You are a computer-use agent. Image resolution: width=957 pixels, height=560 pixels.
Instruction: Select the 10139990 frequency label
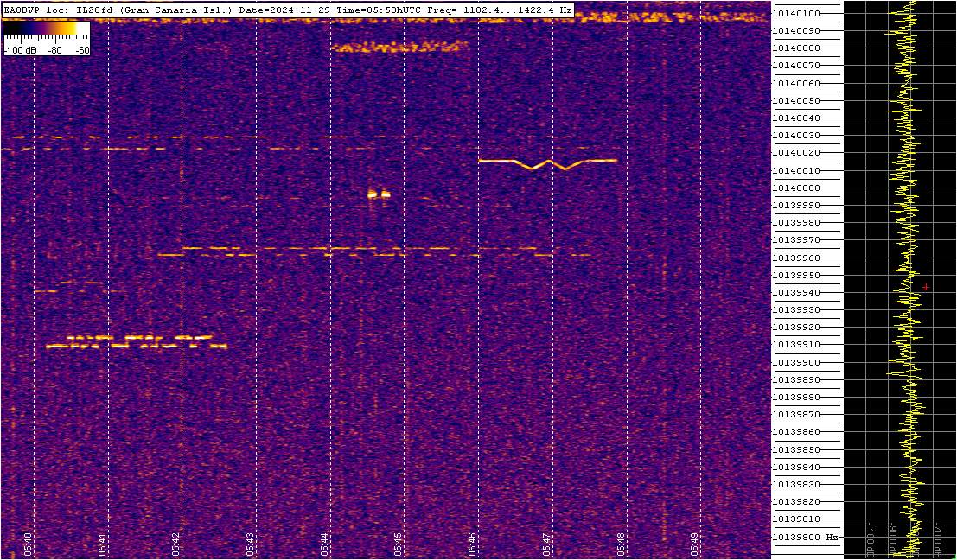click(x=795, y=206)
